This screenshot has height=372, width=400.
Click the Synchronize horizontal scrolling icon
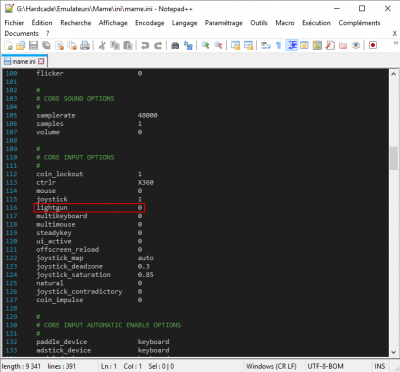click(249, 45)
